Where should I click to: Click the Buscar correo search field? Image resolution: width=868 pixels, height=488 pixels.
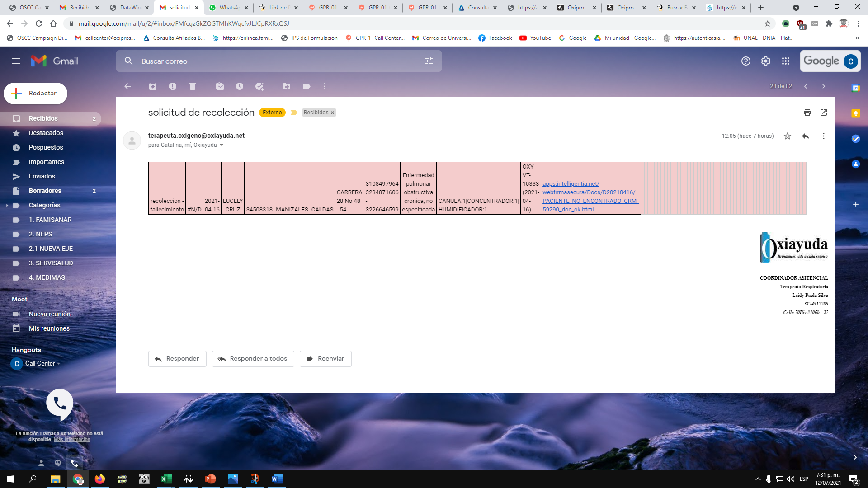click(x=278, y=61)
